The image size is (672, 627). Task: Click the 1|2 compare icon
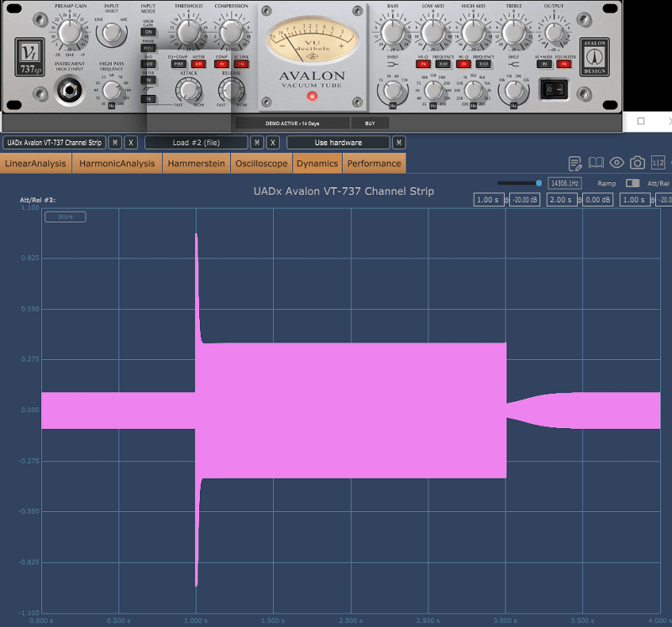(658, 163)
